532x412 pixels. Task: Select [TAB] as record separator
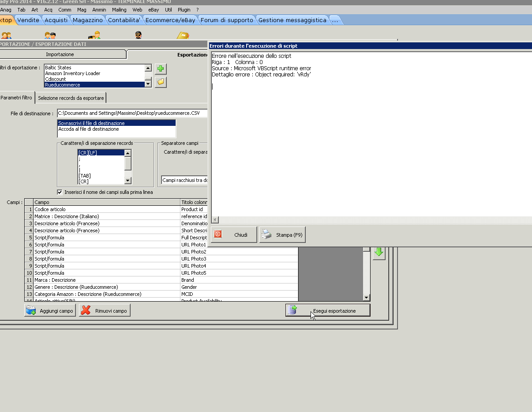pyautogui.click(x=85, y=176)
